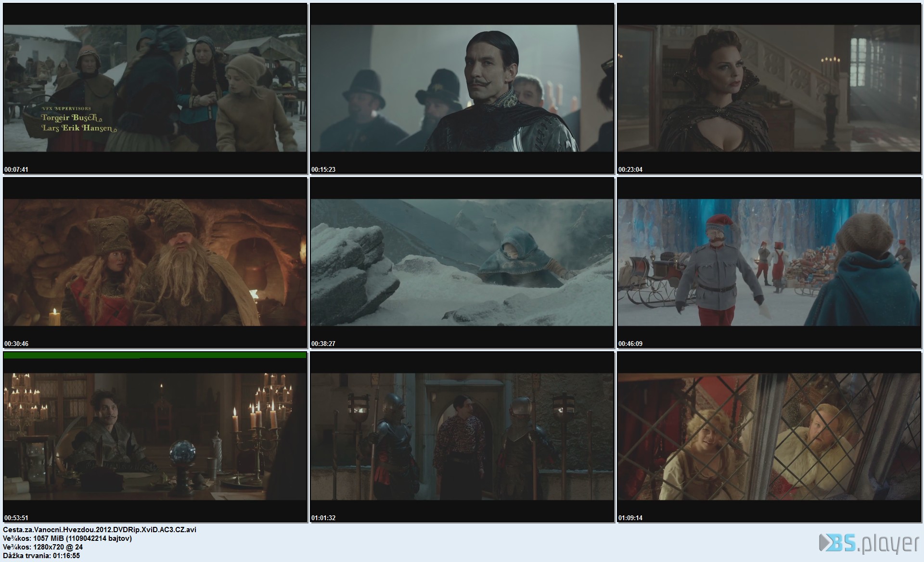The width and height of the screenshot is (924, 562).
Task: Click the 1057 MiB file size line
Action: (x=67, y=538)
